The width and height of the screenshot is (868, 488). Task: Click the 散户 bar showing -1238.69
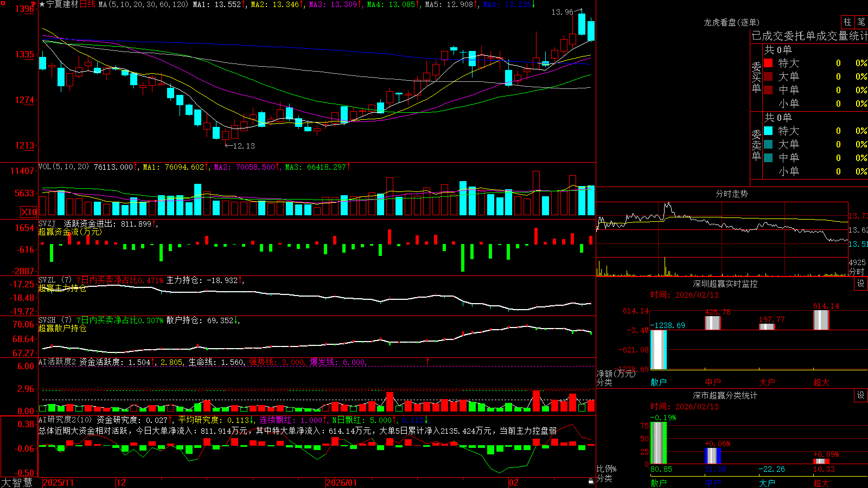659,350
